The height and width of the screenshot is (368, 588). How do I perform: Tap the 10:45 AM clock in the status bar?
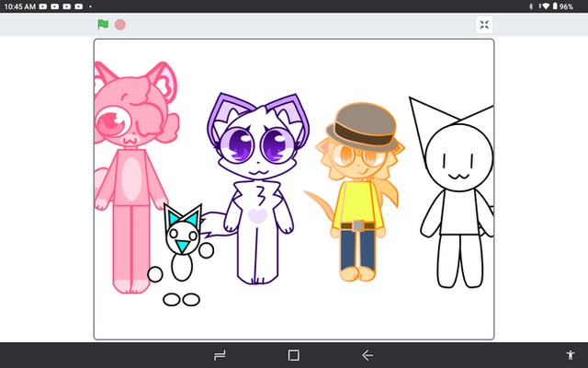pyautogui.click(x=20, y=6)
